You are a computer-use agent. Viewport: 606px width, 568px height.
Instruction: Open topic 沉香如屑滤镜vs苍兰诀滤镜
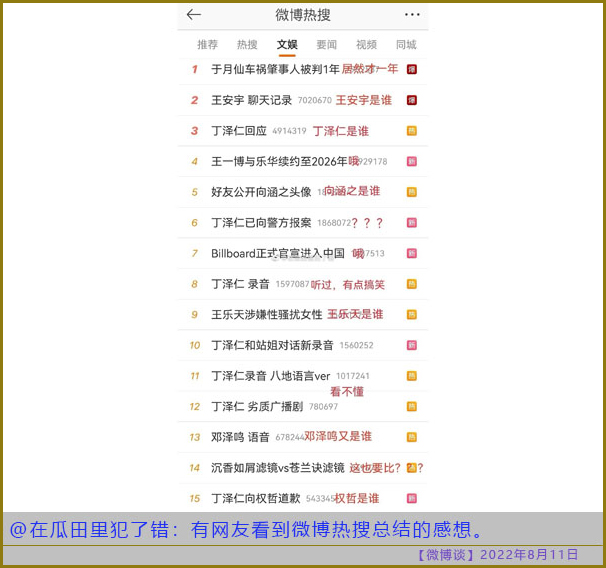click(x=277, y=468)
